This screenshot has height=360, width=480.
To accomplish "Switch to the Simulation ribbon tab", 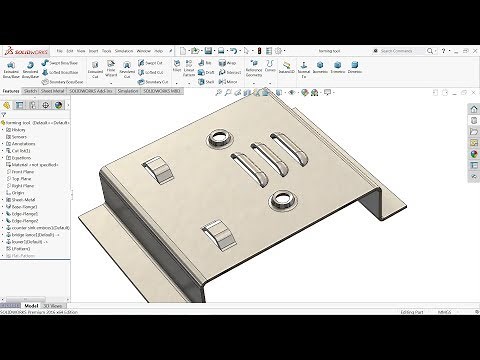I will coord(128,91).
